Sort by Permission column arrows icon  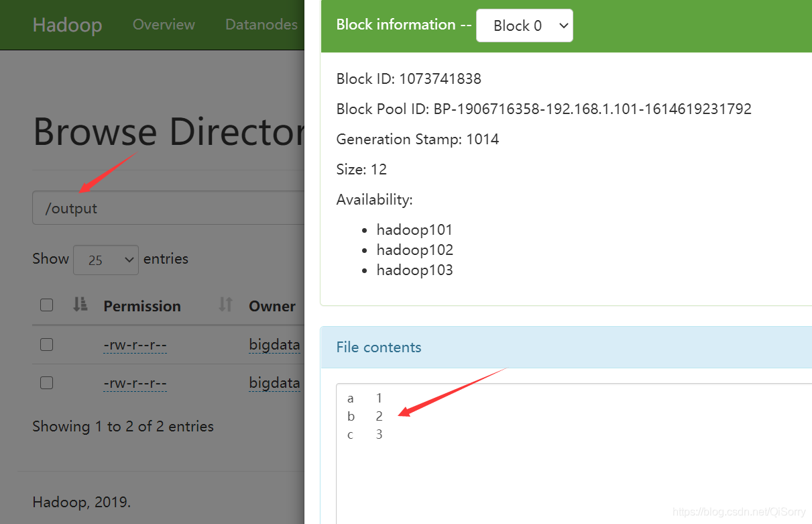click(225, 305)
